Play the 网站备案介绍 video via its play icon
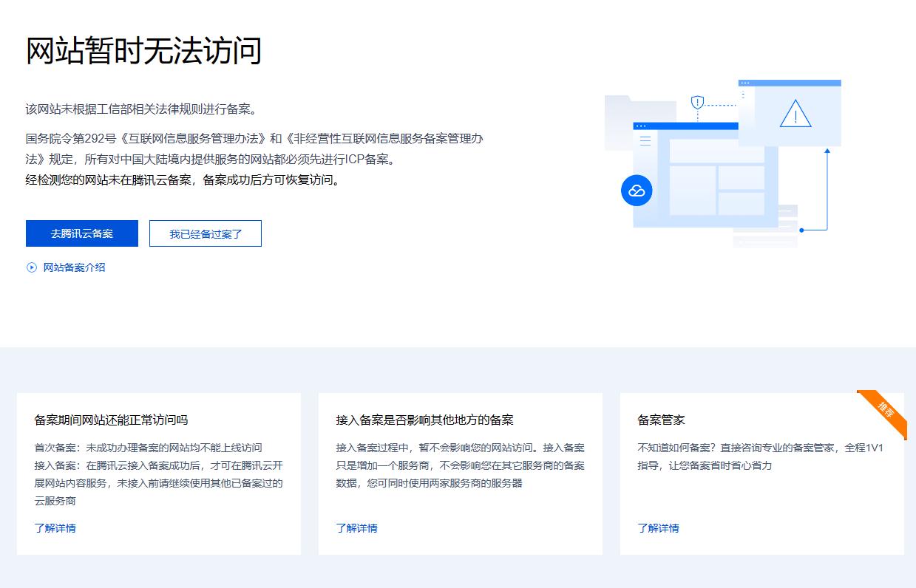Screen dimensions: 916x588 click(x=30, y=267)
